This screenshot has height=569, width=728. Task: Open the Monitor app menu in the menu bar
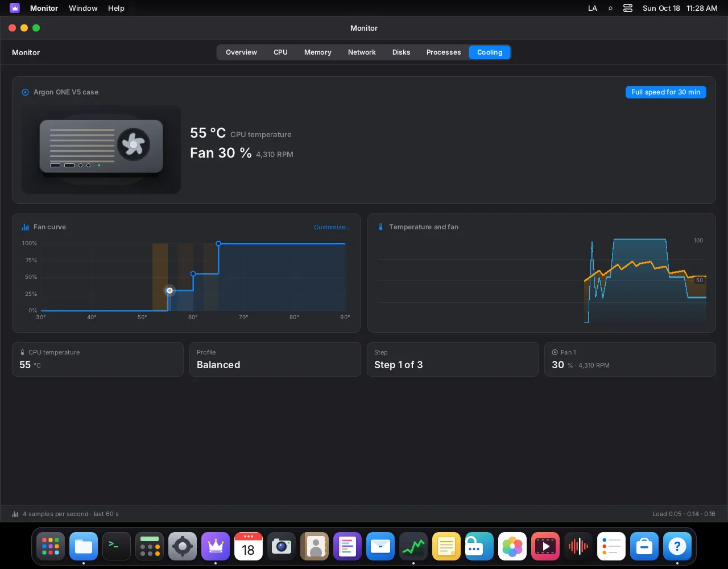(44, 9)
